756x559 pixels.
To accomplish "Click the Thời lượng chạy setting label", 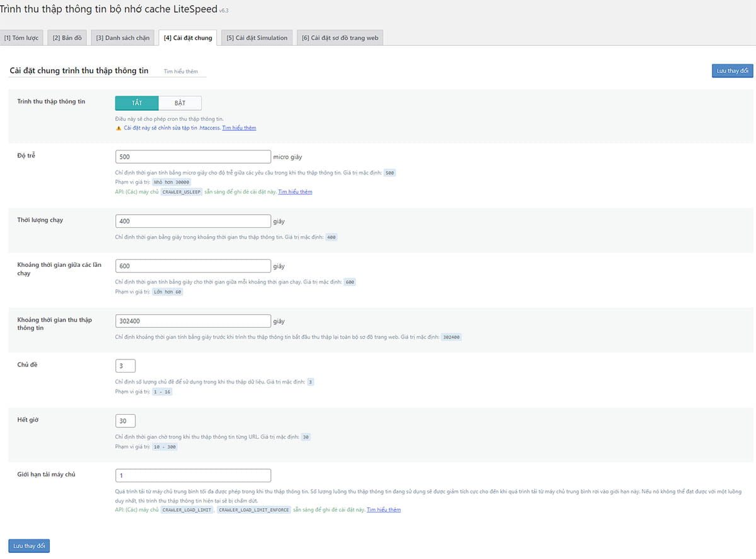I will click(x=40, y=220).
